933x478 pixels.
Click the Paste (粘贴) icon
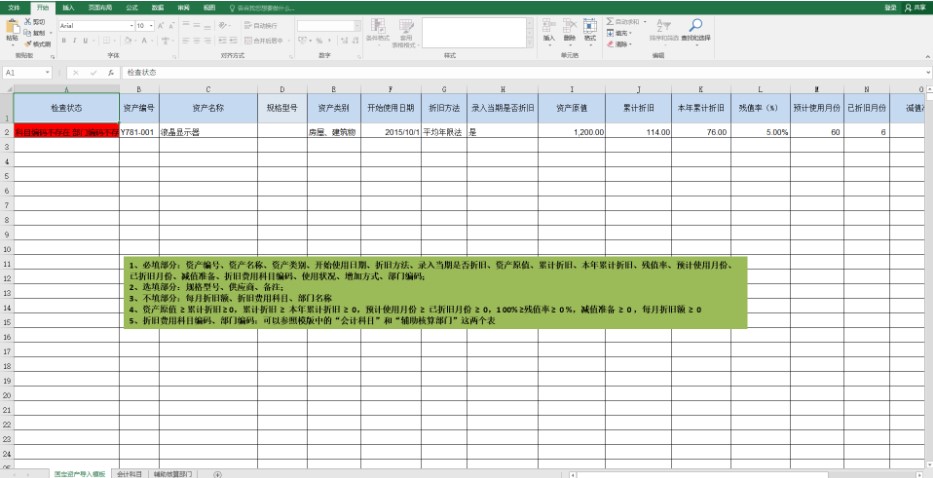(12, 27)
